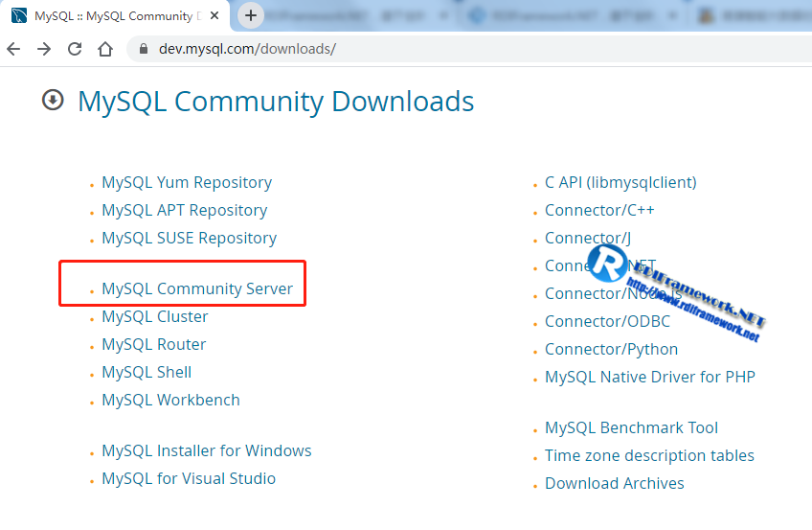Open the MySQL Community Server link

[x=197, y=288]
